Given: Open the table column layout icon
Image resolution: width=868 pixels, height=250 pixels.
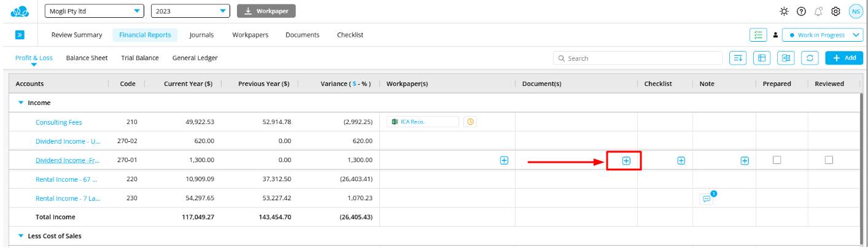Looking at the screenshot, I should [762, 58].
